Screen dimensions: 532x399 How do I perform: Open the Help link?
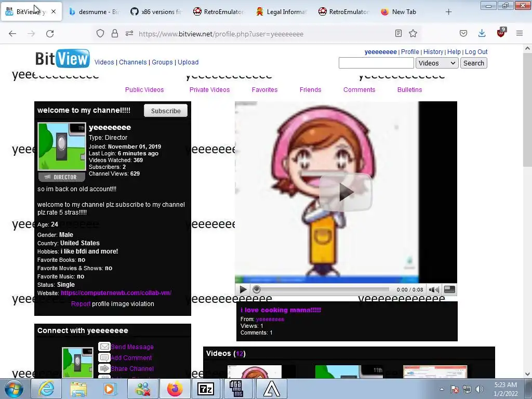point(454,52)
